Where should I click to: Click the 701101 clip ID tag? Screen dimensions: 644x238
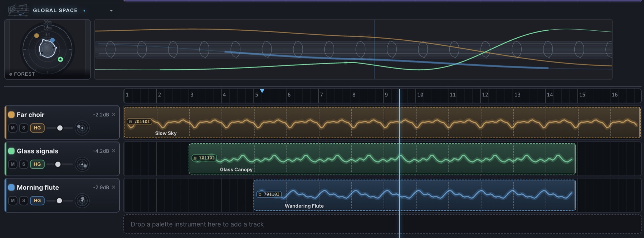pos(140,122)
